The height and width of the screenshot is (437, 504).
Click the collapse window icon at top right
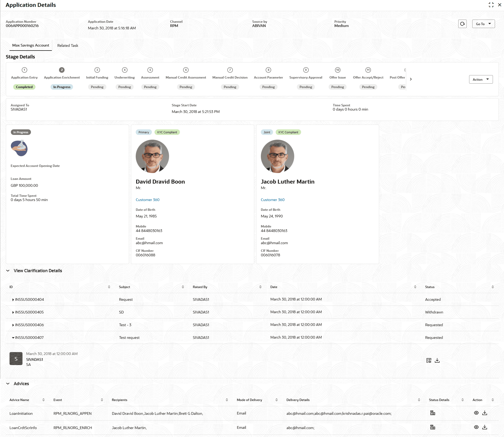491,5
